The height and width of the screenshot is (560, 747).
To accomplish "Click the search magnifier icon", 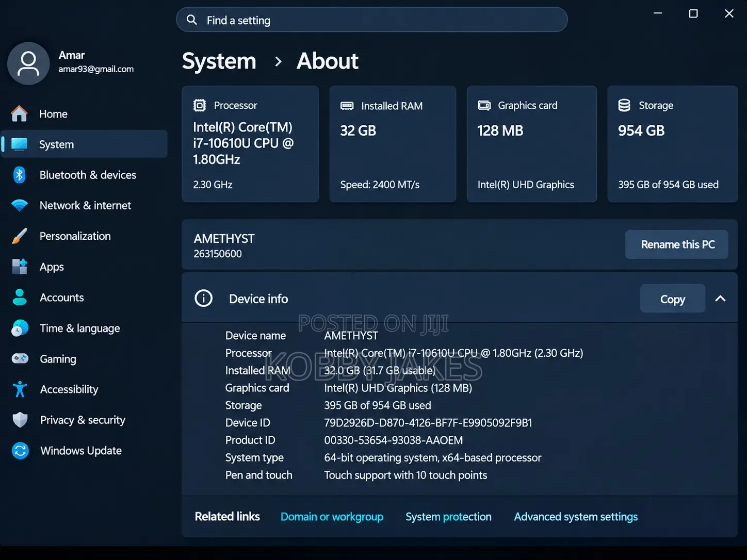I will [x=192, y=20].
